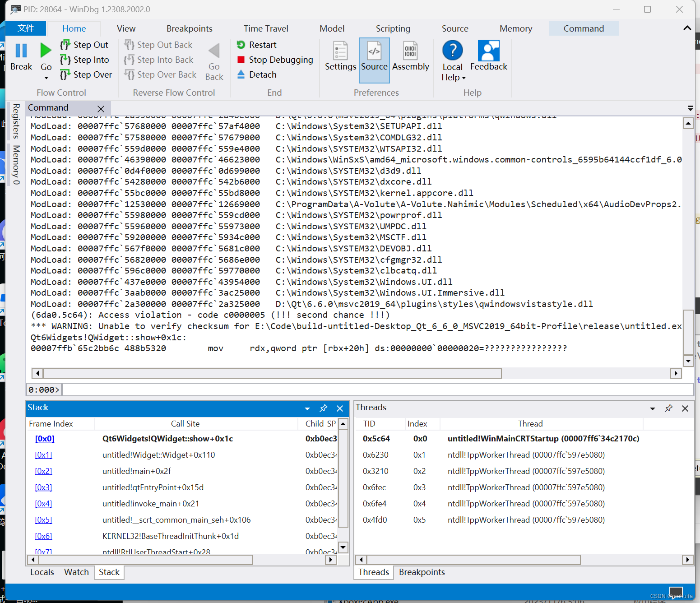Collapse the ribbon with chevron

(687, 28)
